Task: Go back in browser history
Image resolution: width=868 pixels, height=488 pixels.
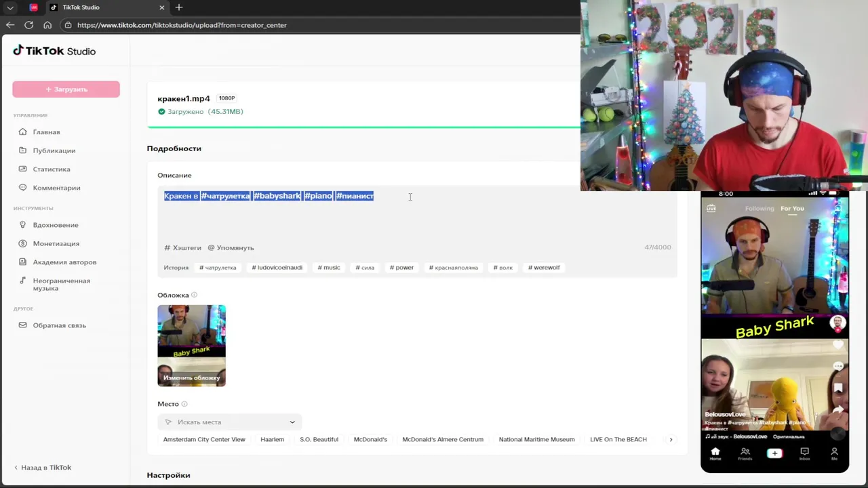Action: [x=10, y=25]
